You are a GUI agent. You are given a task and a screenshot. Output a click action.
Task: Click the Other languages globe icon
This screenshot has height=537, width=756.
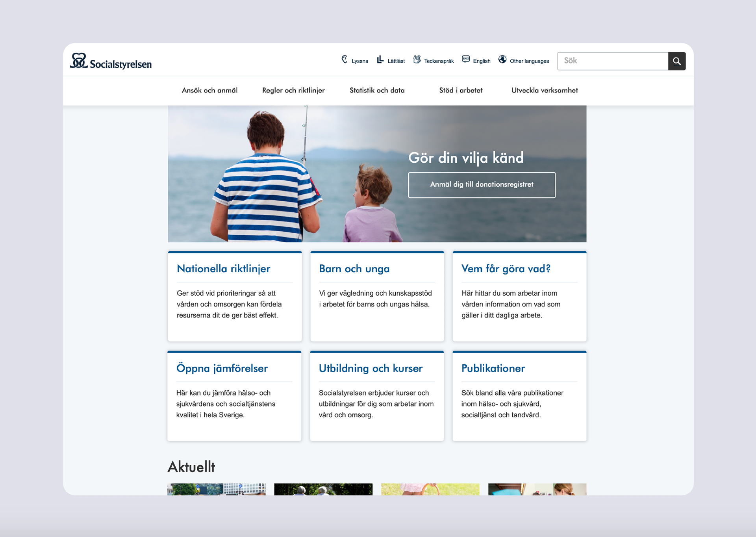click(502, 59)
